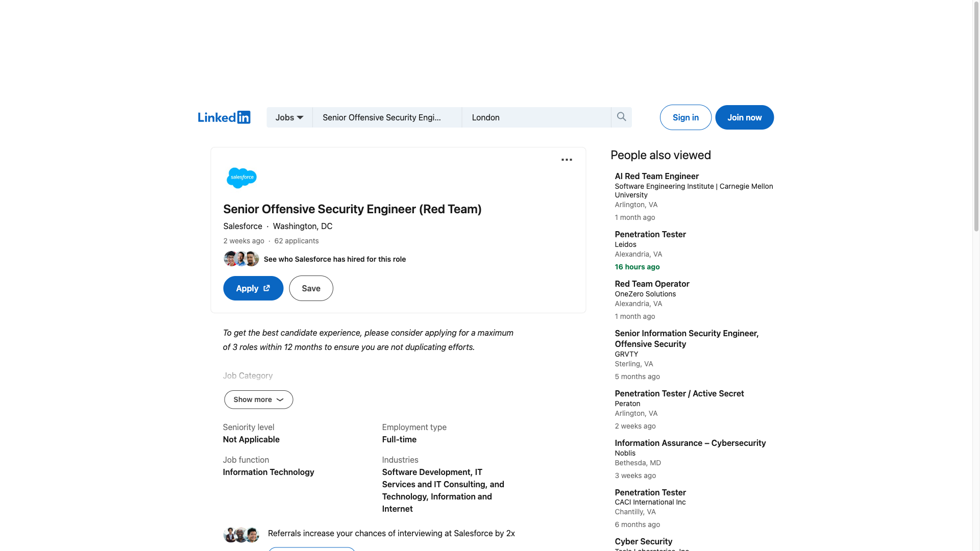This screenshot has height=551, width=980.
Task: Click the Join now button
Action: point(744,117)
